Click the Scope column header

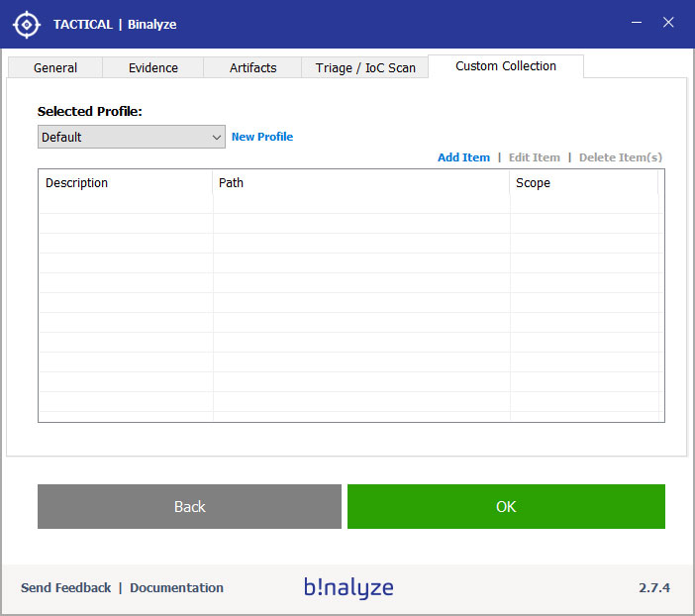click(584, 182)
